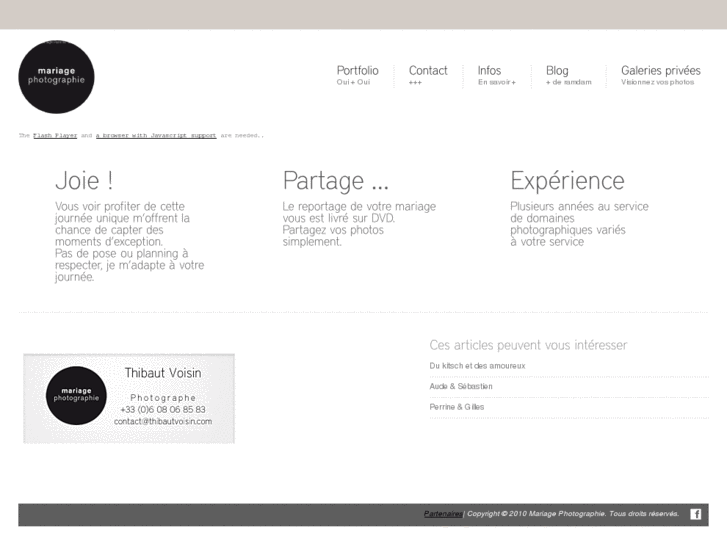Open the Portfolio menu item
Screen dimensions: 727x545
pyautogui.click(x=357, y=75)
